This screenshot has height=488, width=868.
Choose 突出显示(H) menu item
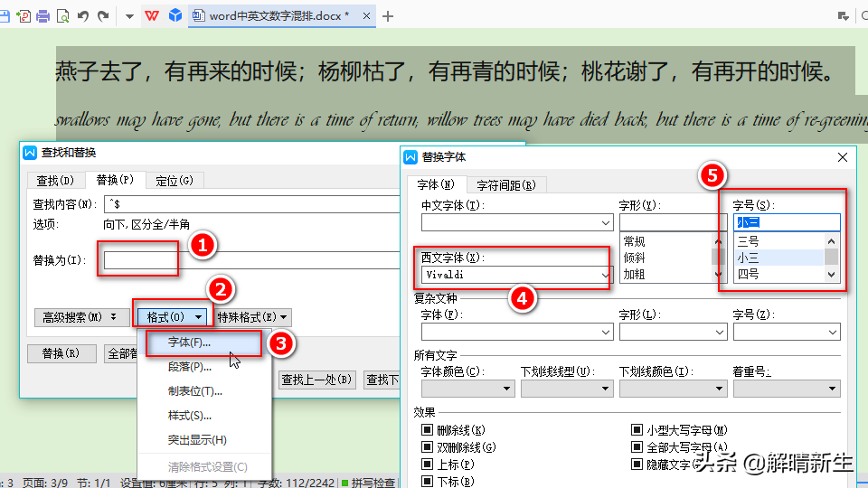pos(204,440)
